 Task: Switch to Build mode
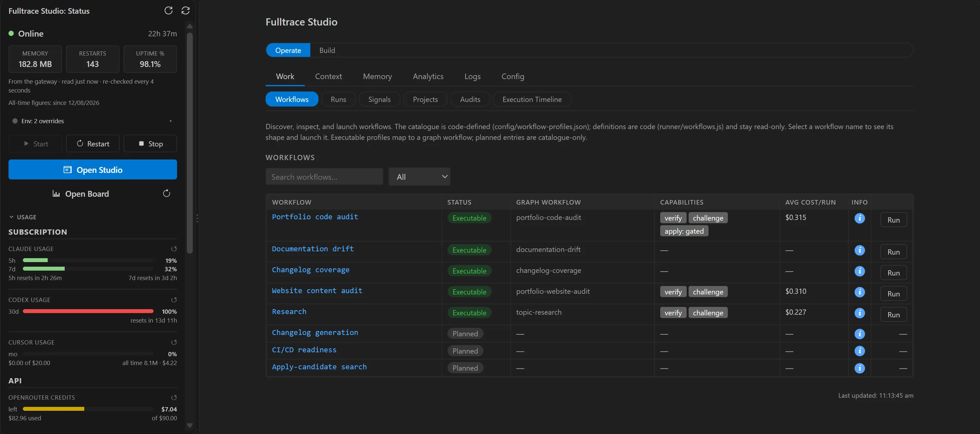pos(327,50)
